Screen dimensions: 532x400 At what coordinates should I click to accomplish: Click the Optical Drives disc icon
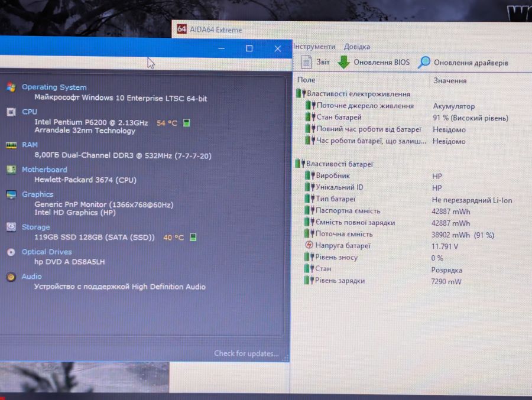(x=11, y=252)
